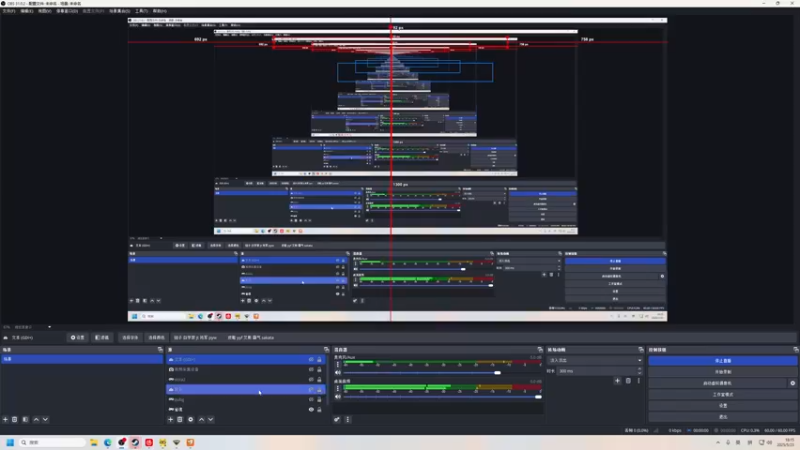Open advanced audio properties in the mixer

click(x=337, y=419)
